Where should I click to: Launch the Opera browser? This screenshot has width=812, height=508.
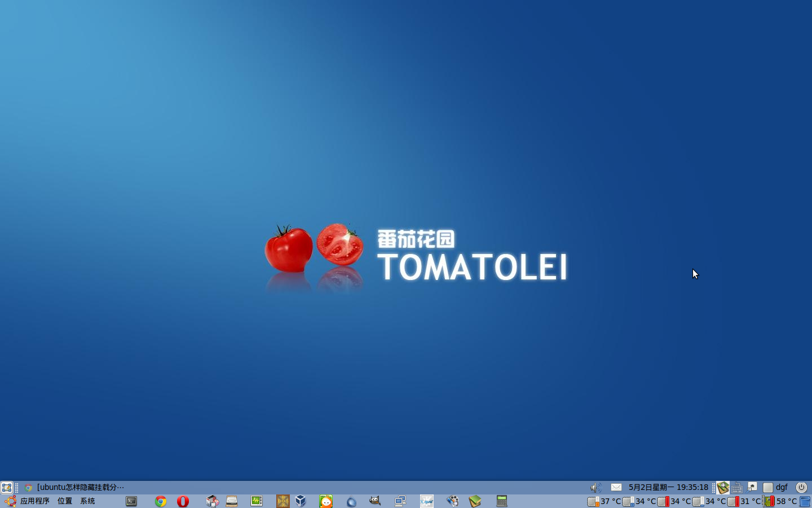pyautogui.click(x=183, y=501)
